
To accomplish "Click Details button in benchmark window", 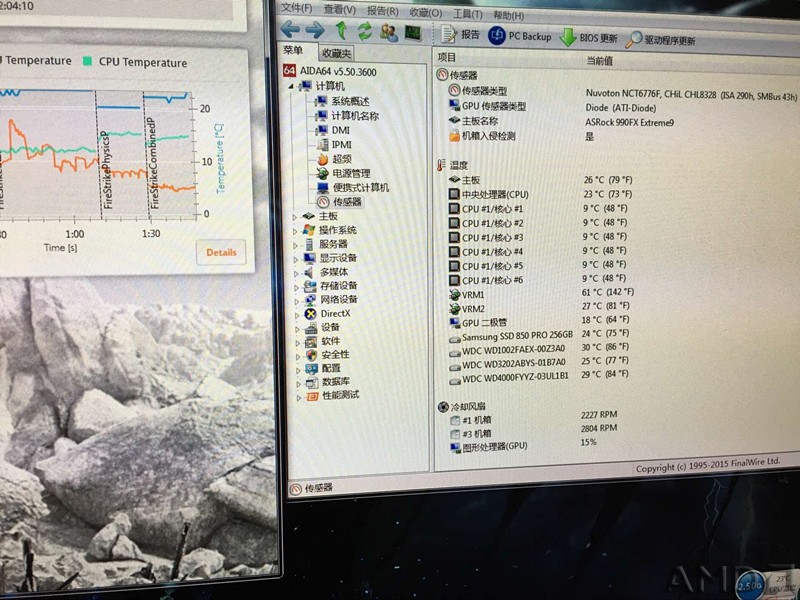I will [x=221, y=252].
